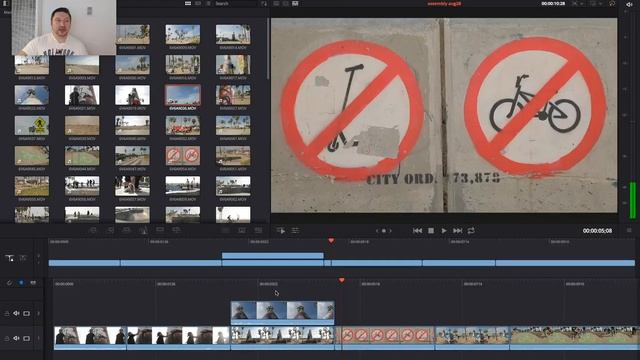The image size is (640, 360).
Task: Toggle the audio trim display icon on upper timeline
Action: click(23, 258)
